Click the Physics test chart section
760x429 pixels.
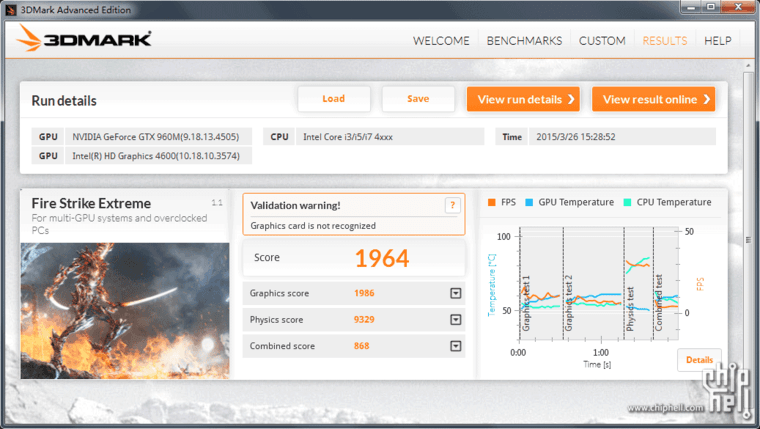point(638,284)
